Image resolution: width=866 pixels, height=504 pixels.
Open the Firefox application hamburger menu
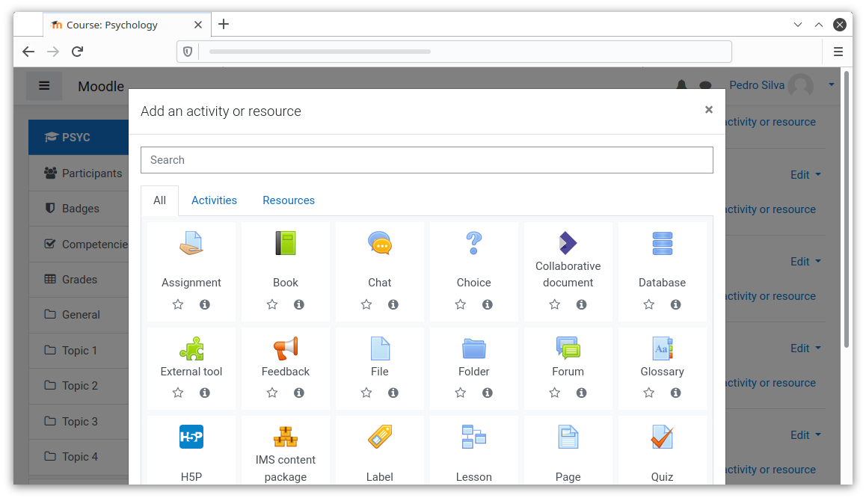click(x=838, y=52)
